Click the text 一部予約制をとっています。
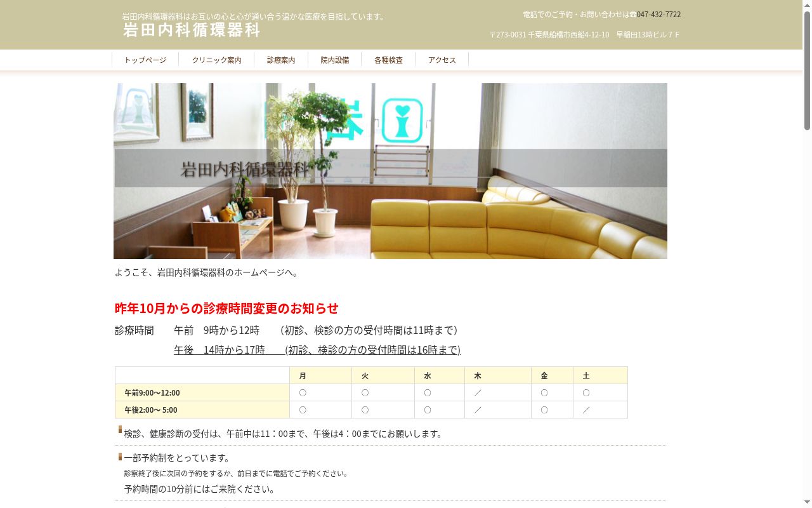This screenshot has width=812, height=508. [178, 458]
